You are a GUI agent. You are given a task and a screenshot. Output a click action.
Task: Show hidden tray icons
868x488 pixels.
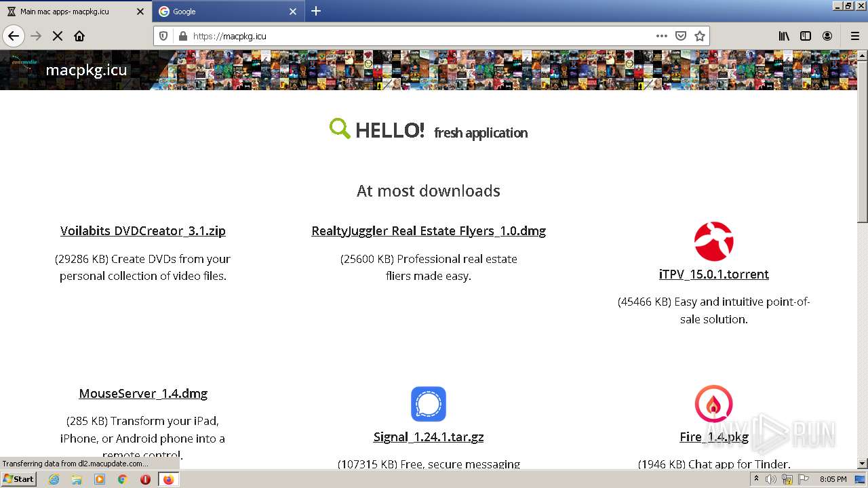pyautogui.click(x=757, y=479)
